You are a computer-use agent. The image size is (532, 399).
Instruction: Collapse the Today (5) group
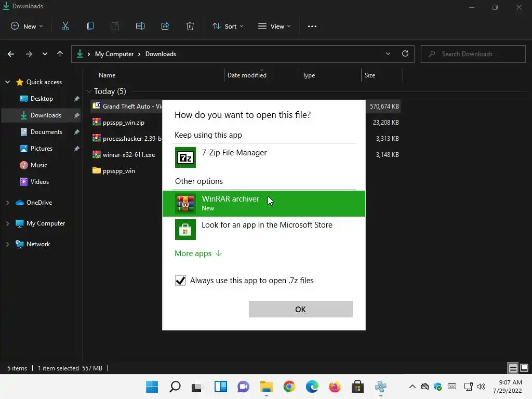[89, 91]
